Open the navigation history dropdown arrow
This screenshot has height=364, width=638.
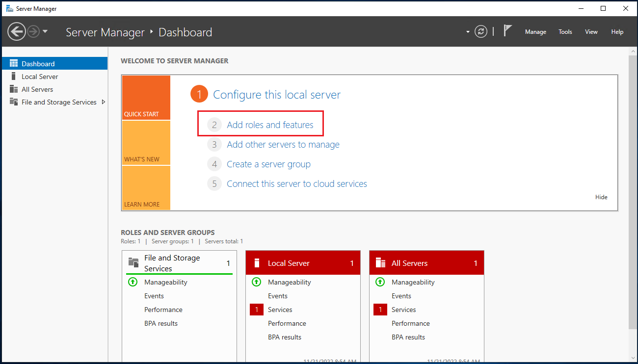pos(45,32)
